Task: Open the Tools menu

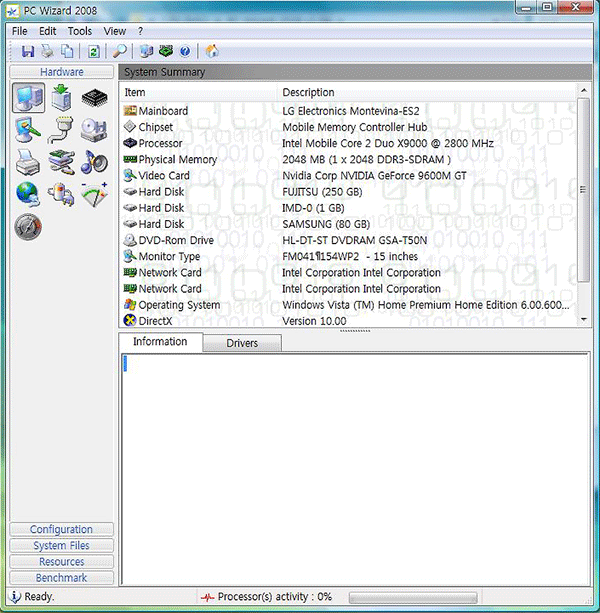Action: (x=80, y=31)
